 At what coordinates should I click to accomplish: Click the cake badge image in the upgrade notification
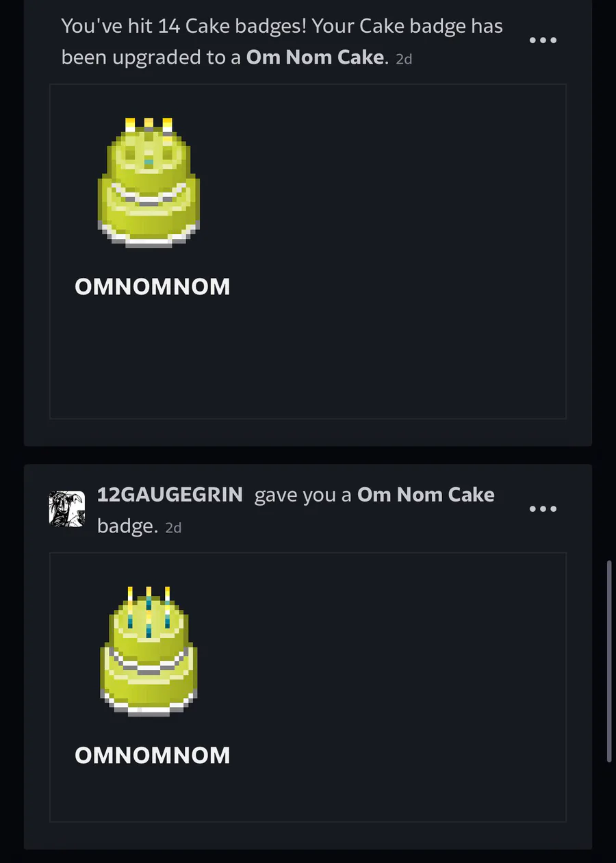click(149, 182)
